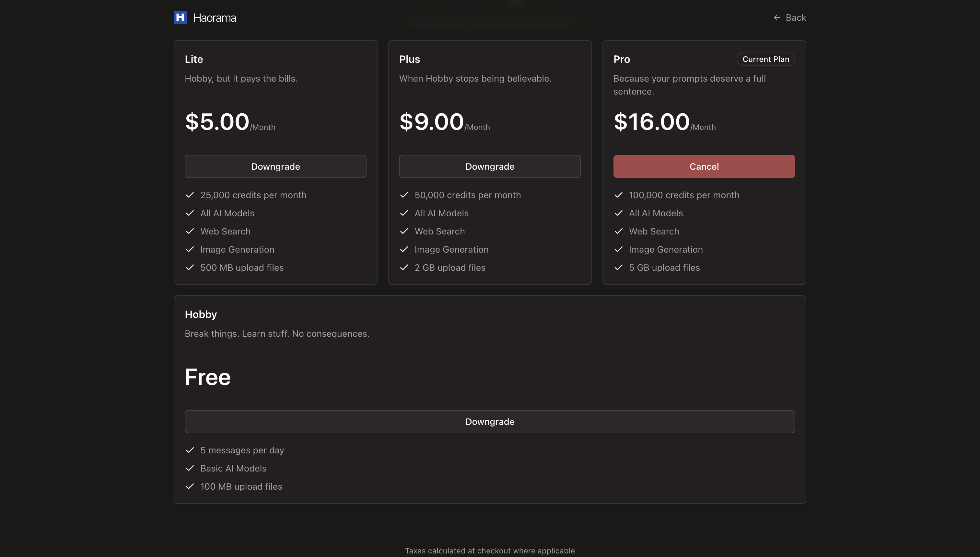Downgrade to the Lite plan
Screen dimensions: 980x557
click(275, 166)
